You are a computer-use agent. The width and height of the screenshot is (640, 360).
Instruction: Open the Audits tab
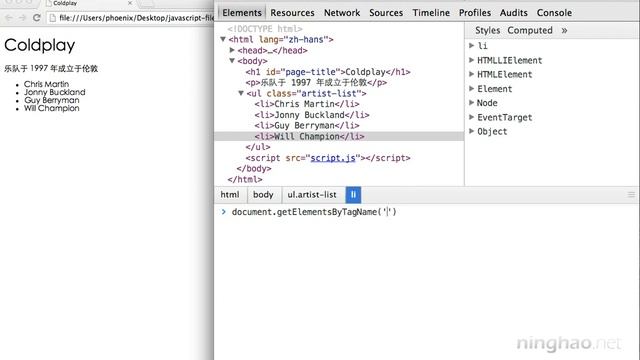[513, 13]
